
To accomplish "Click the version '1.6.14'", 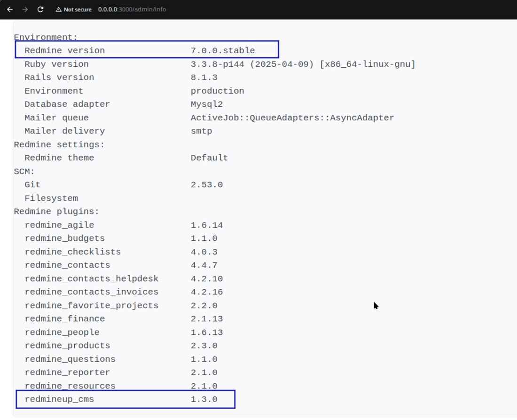I will pyautogui.click(x=207, y=225).
